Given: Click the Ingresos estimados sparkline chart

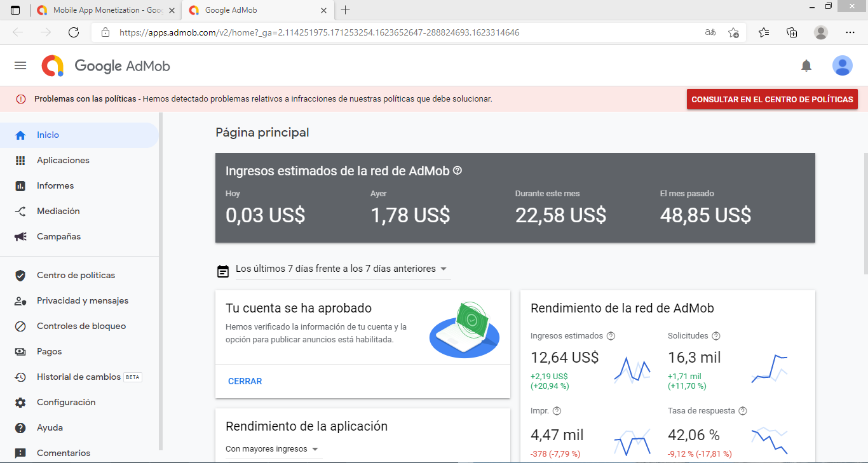Looking at the screenshot, I should (632, 370).
